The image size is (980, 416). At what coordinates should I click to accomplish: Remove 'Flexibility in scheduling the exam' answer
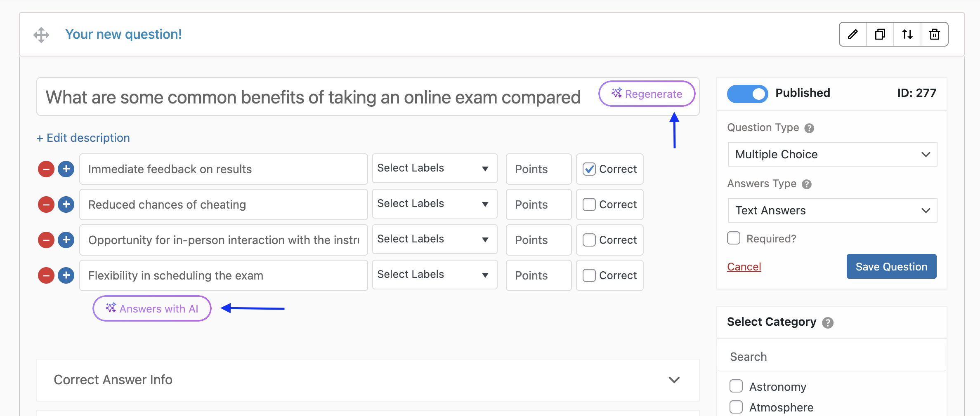46,275
